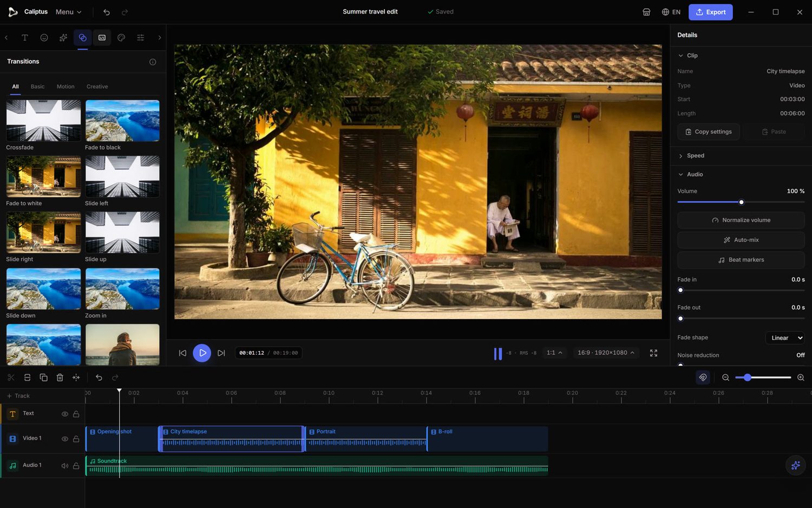Screen dimensions: 812x508
Task: Lock the Text track
Action: [76, 414]
